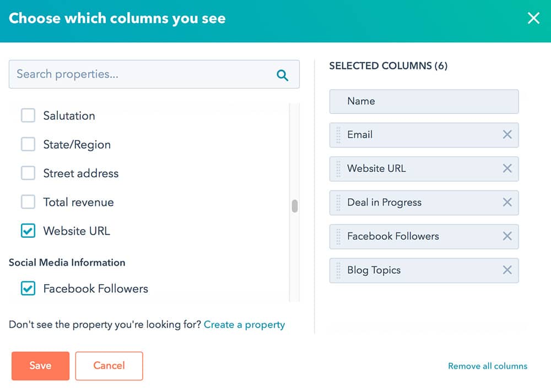
Task: Open the Create a property link
Action: click(244, 324)
